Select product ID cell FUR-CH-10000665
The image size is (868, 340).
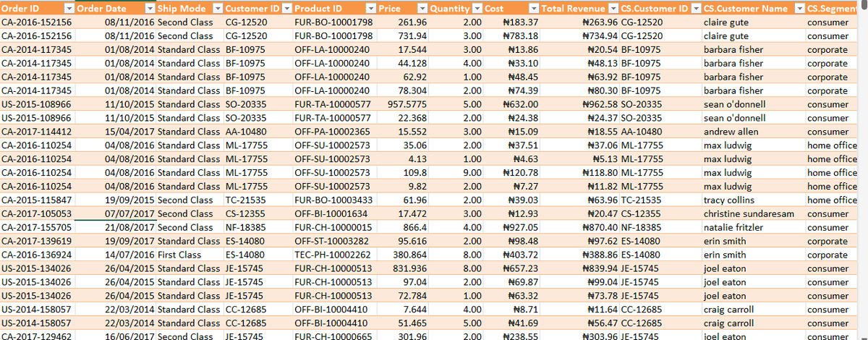tap(334, 336)
